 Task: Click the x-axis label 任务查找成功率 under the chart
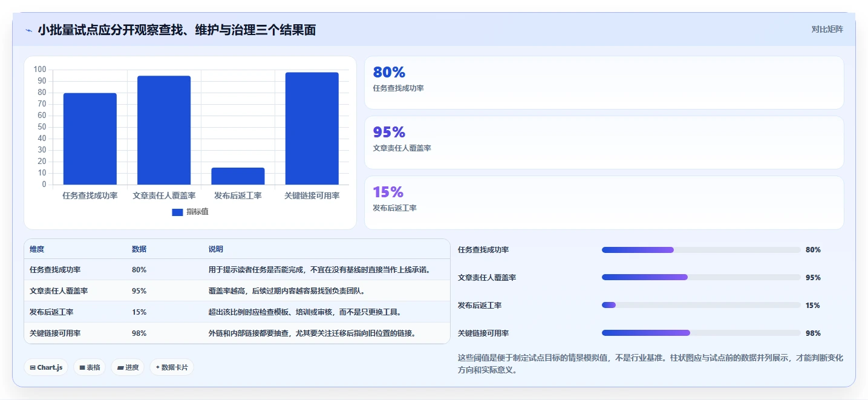coord(90,195)
